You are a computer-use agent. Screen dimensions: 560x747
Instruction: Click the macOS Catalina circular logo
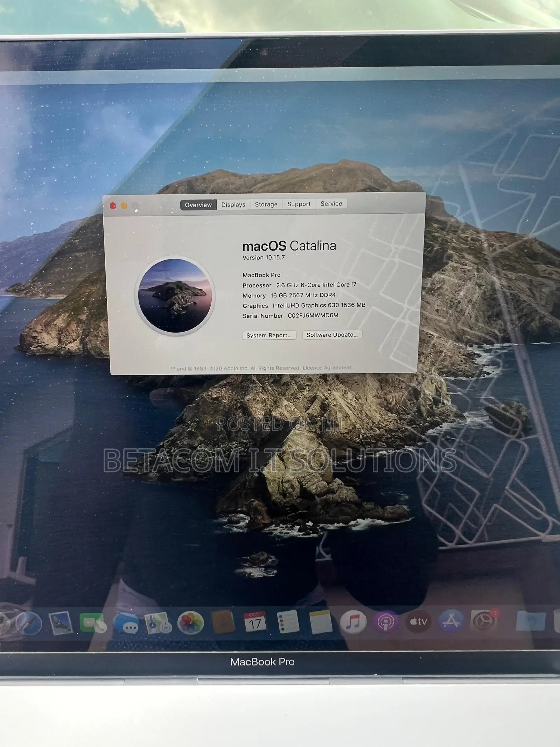pos(175,296)
